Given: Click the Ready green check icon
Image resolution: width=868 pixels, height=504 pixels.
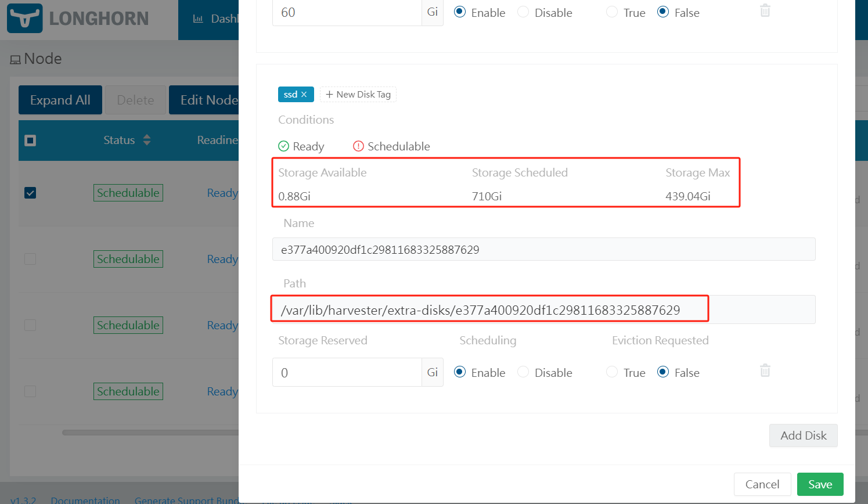Looking at the screenshot, I should pos(284,146).
